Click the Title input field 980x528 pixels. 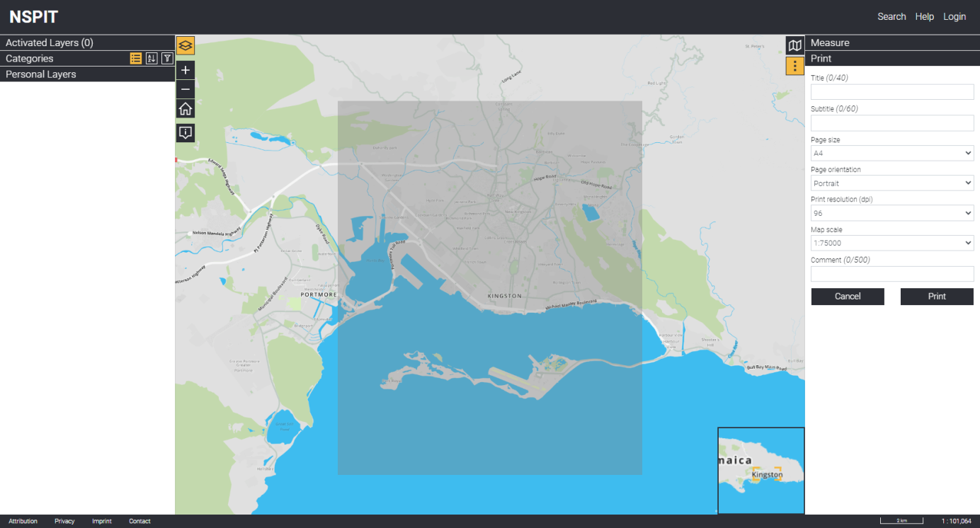(892, 92)
